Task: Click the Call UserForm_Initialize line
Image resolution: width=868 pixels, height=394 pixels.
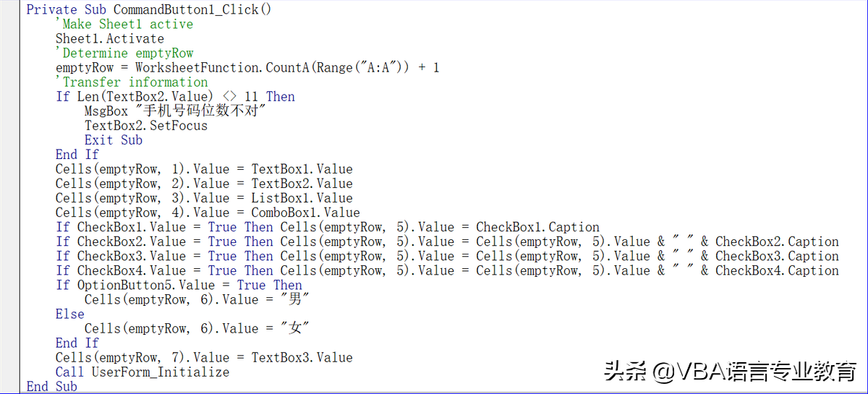Action: click(142, 372)
